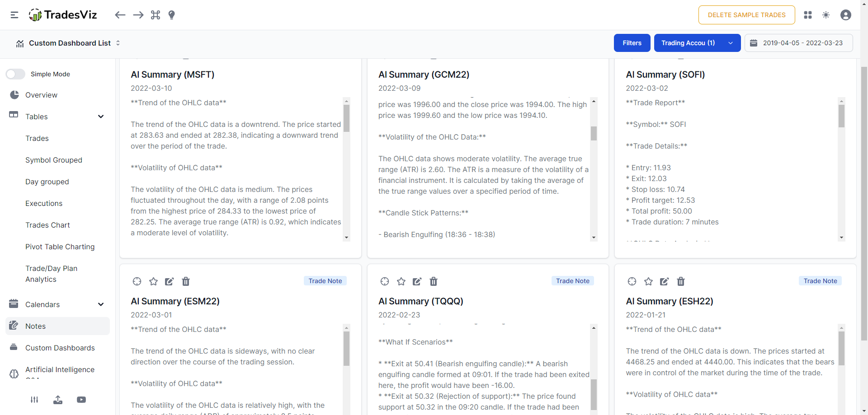Toggle Simple Mode switch
The width and height of the screenshot is (868, 415).
(15, 74)
